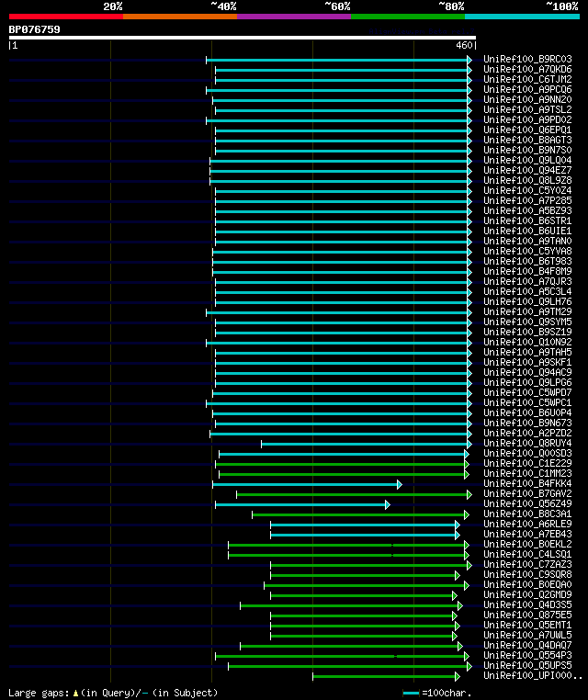Select the UniRef100_A5C3L4 label
This screenshot has width=588, height=700.
(x=527, y=291)
